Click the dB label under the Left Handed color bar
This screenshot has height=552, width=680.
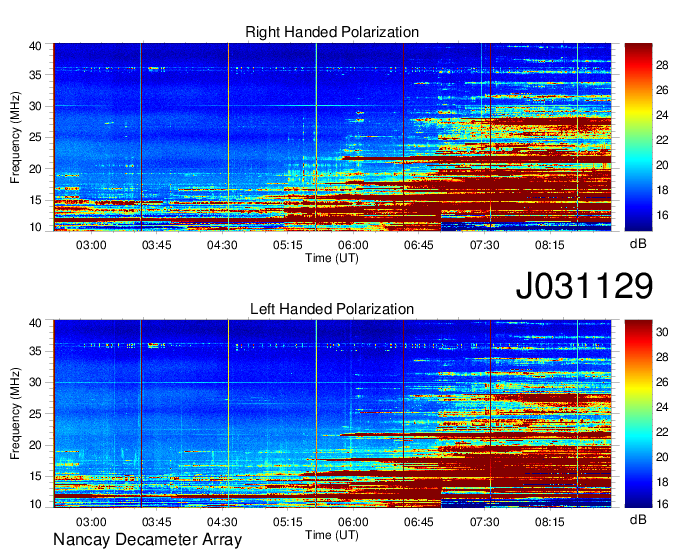(x=638, y=519)
